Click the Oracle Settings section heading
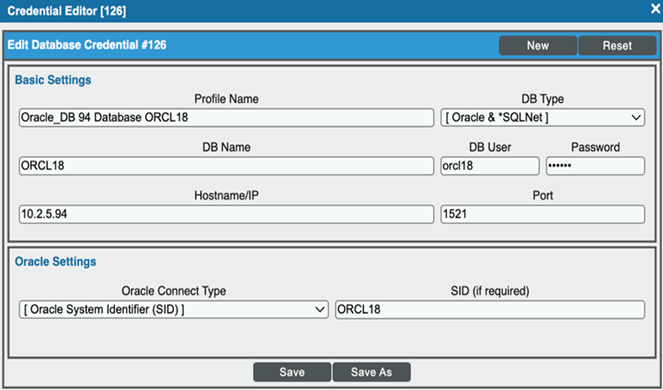 tap(55, 262)
